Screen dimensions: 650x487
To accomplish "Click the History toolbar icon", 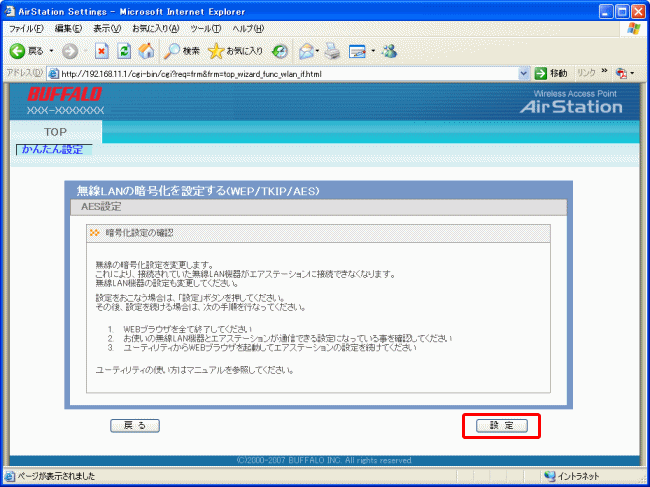I will pyautogui.click(x=280, y=50).
